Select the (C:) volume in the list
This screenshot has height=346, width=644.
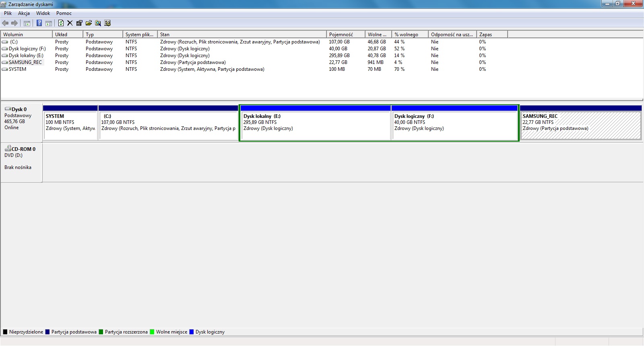pyautogui.click(x=13, y=42)
